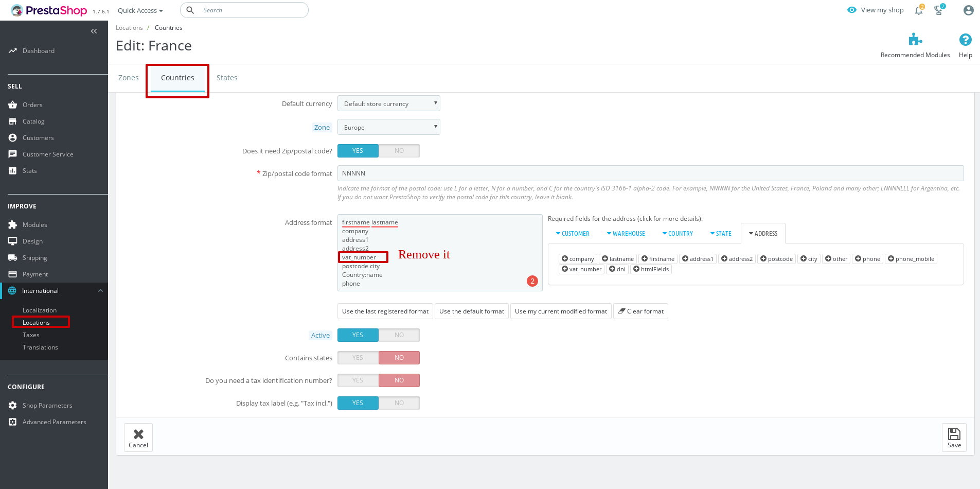Expand the Quick Access menu
This screenshot has width=980, height=489.
140,10
